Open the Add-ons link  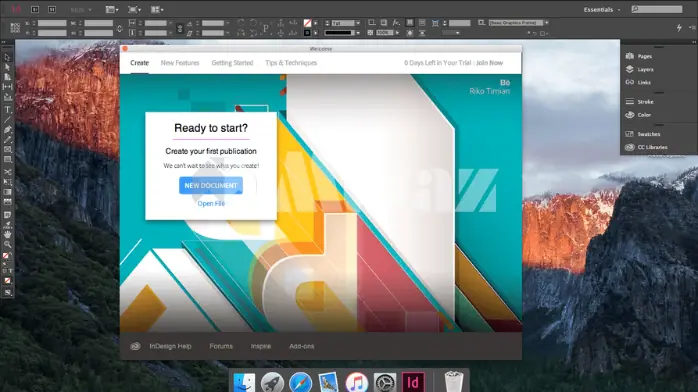tap(302, 346)
